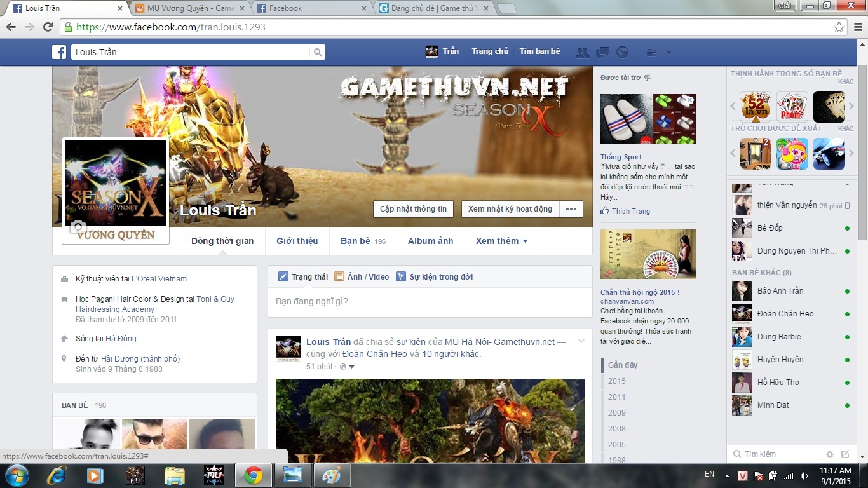The image size is (868, 488).
Task: Bookmark page with the star icon
Action: coord(839,27)
